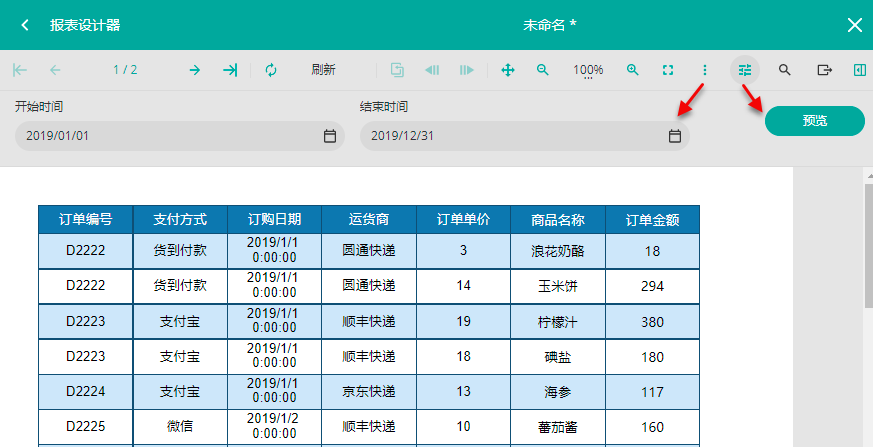Screen dimensions: 873x447
Task: Open the search magnifier tool
Action: [784, 70]
